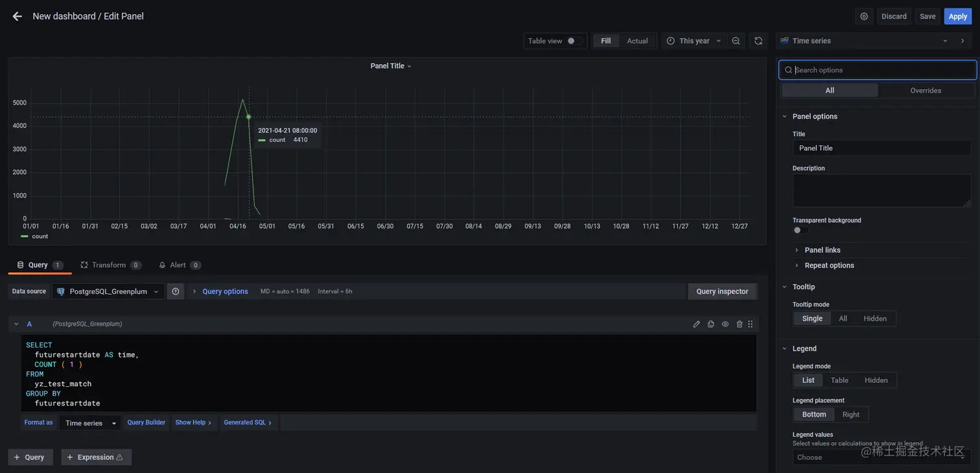Click the clock icon in the time picker
The width and height of the screenshot is (980, 473).
click(671, 41)
